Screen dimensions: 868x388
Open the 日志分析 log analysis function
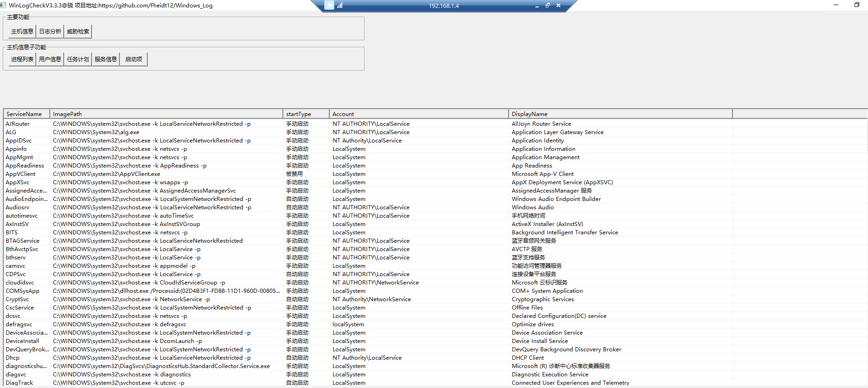pos(50,32)
